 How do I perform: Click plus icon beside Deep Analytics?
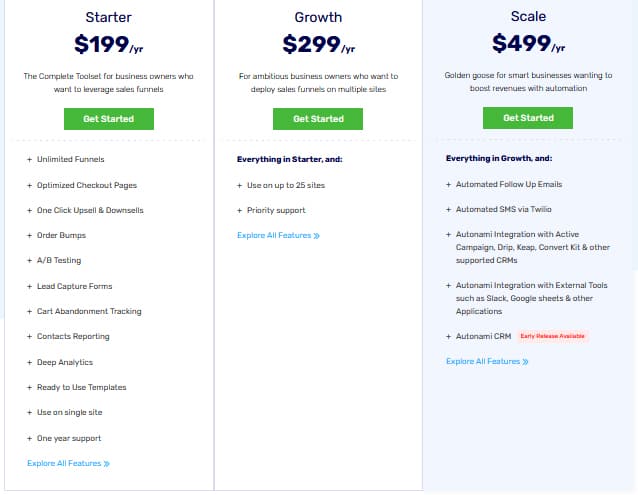29,362
